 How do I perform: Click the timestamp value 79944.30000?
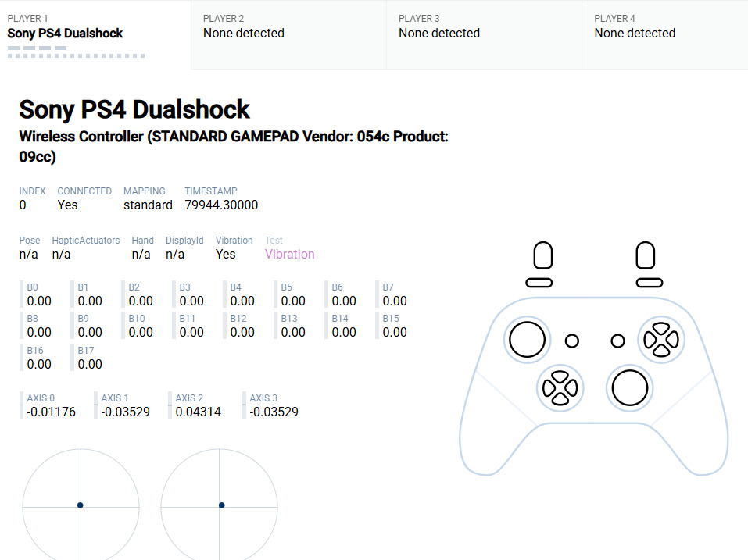click(221, 205)
